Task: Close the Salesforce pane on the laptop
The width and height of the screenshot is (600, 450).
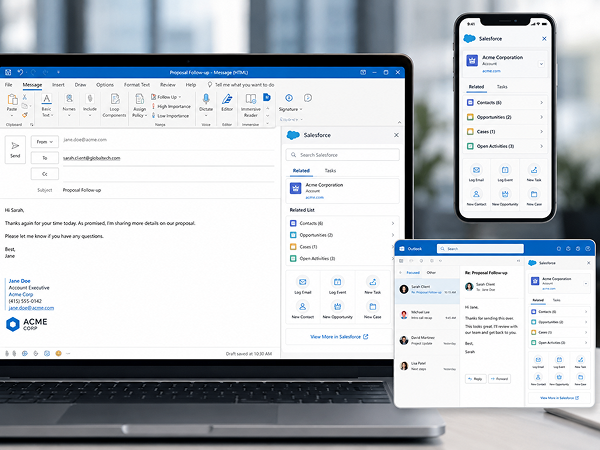Action: tap(396, 135)
